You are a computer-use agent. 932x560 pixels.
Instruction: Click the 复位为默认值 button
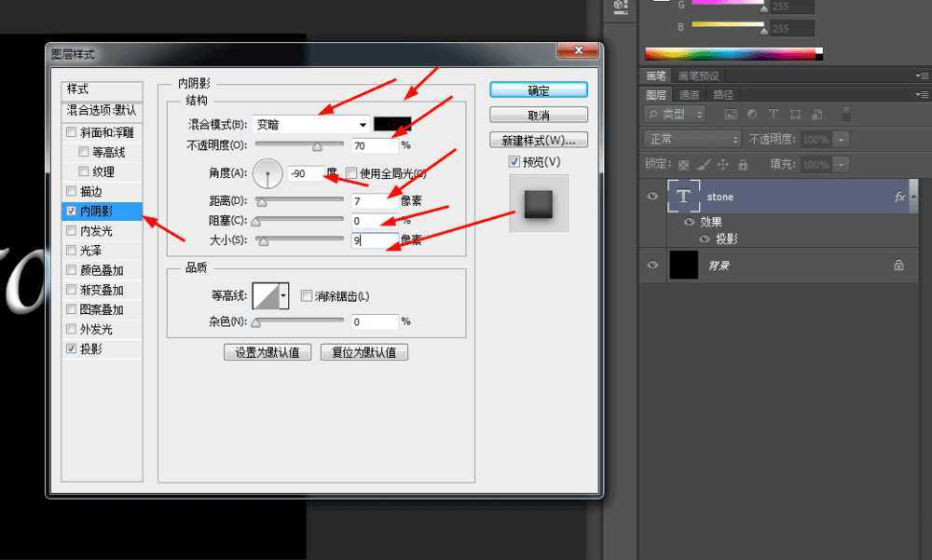pos(364,352)
